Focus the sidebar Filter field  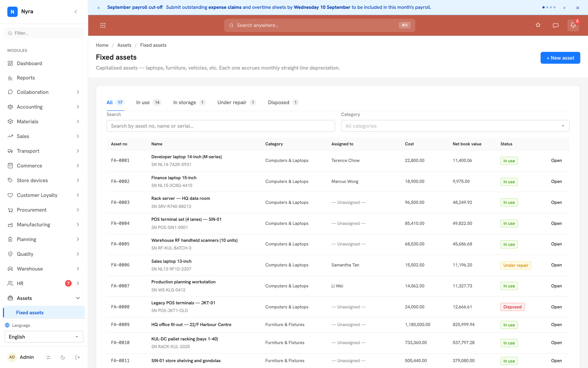click(x=44, y=33)
